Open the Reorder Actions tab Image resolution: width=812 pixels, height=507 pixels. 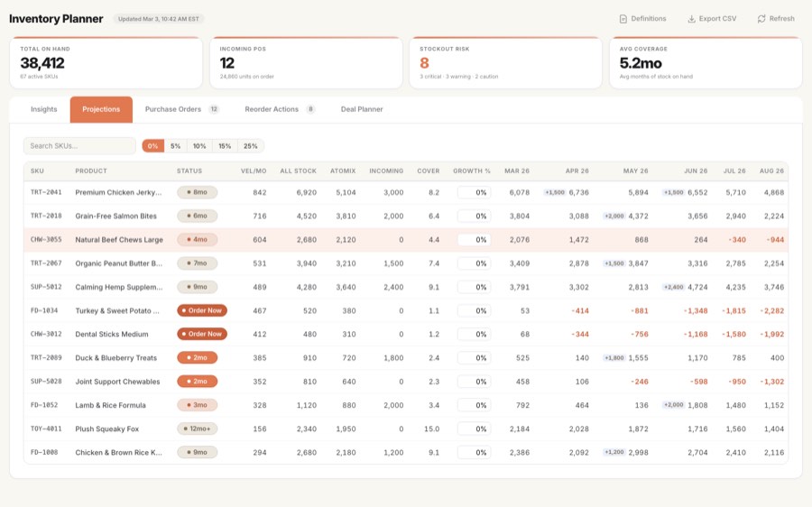[x=280, y=109]
